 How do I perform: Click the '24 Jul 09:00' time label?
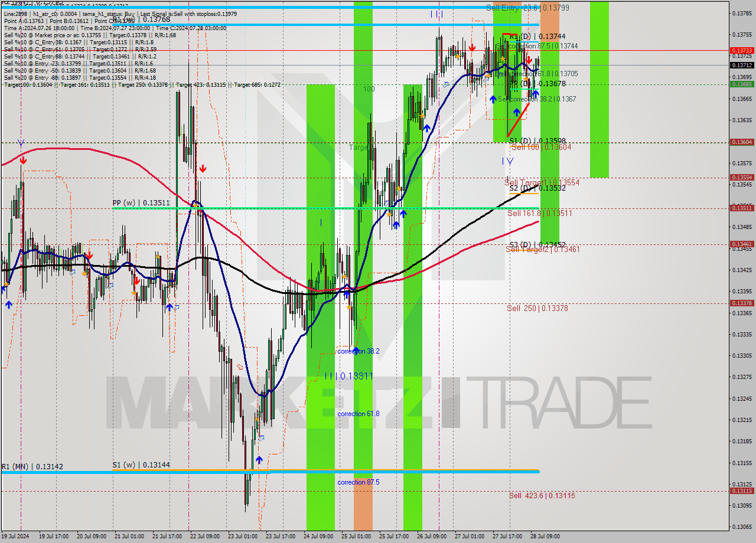318,537
